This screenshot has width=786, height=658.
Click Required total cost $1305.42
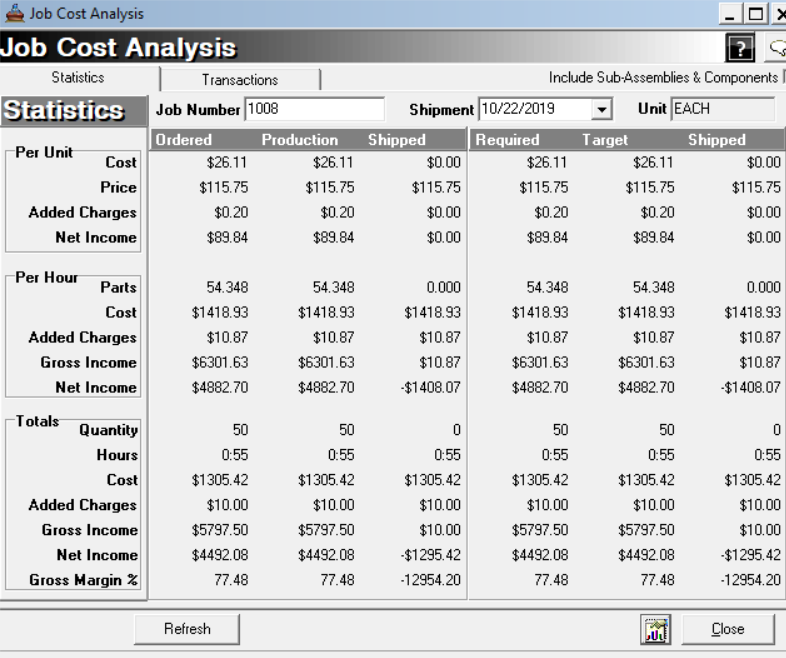point(540,480)
